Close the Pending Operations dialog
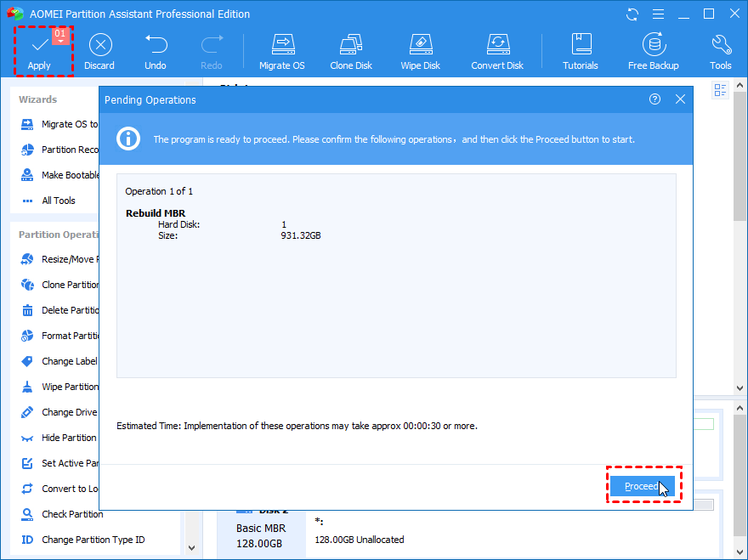 (680, 99)
